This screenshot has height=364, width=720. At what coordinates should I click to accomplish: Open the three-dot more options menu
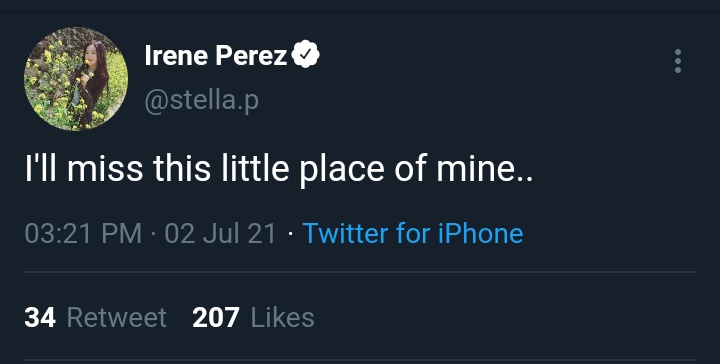pos(678,61)
